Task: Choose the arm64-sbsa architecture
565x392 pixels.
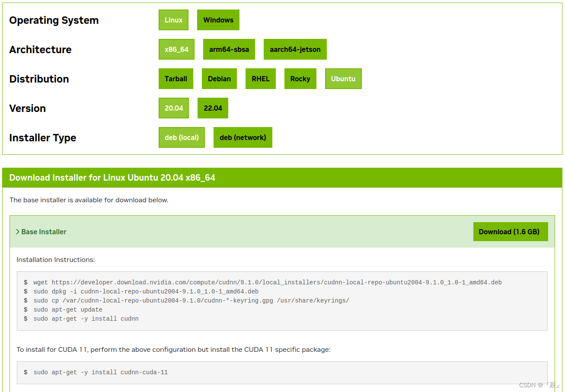Action: click(229, 49)
